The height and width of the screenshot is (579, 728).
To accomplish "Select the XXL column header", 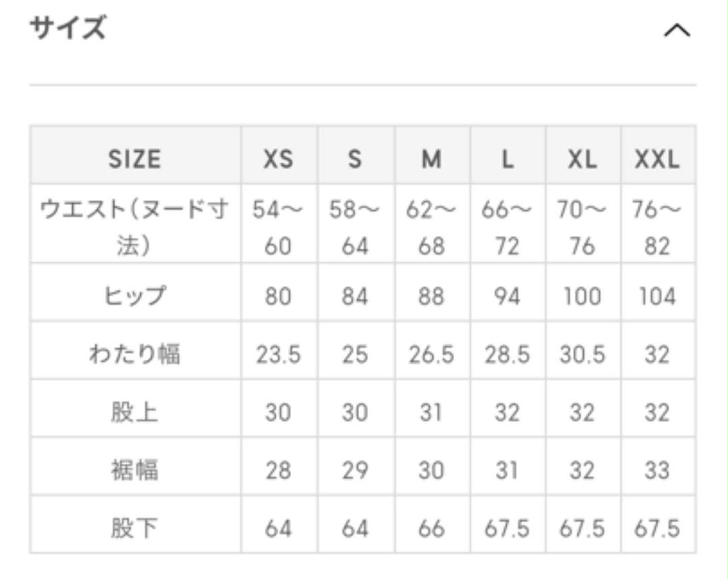I will pyautogui.click(x=659, y=156).
